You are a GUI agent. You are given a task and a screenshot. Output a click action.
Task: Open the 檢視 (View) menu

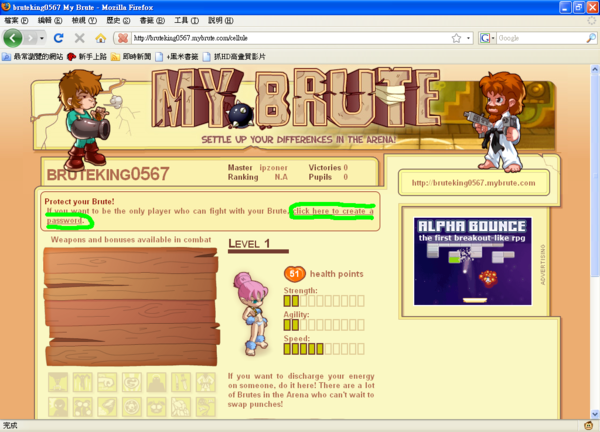click(x=84, y=20)
